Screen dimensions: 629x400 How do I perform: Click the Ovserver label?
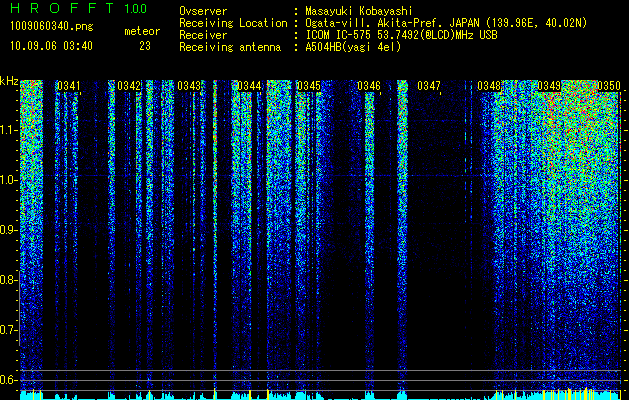tap(203, 11)
